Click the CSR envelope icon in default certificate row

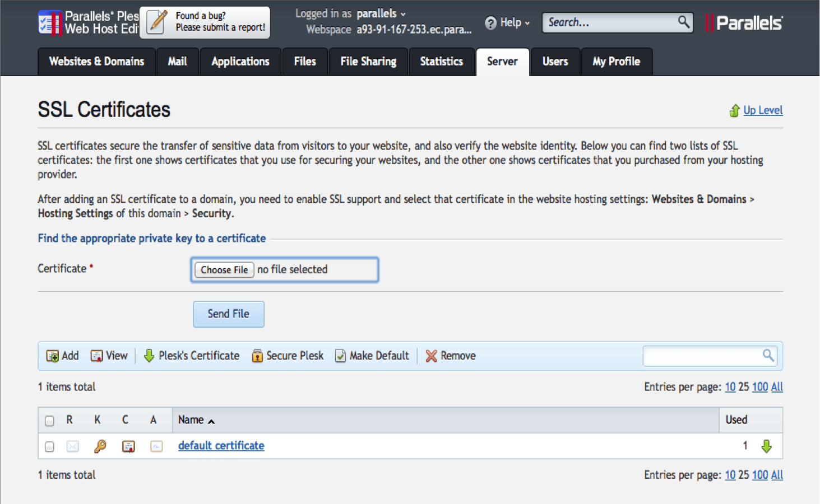(72, 446)
